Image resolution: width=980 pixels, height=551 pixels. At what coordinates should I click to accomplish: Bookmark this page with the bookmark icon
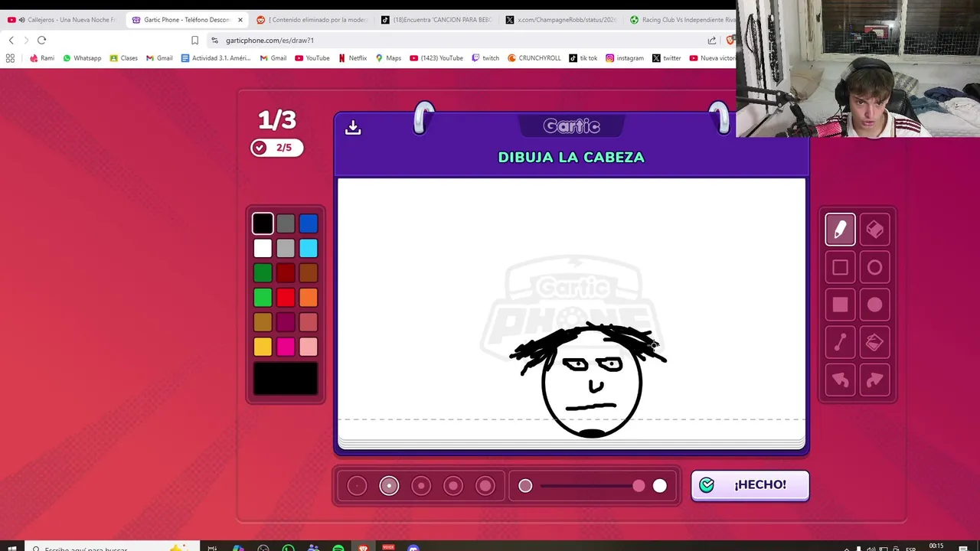[x=194, y=40]
